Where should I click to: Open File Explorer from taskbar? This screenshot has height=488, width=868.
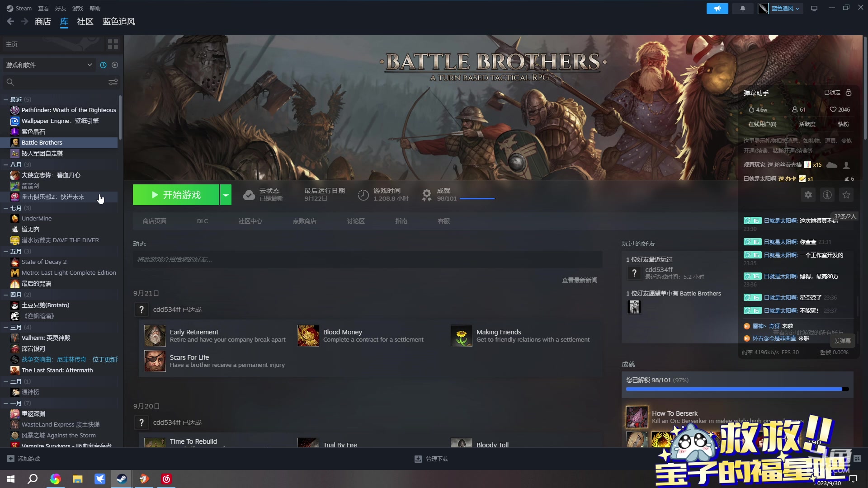77,479
